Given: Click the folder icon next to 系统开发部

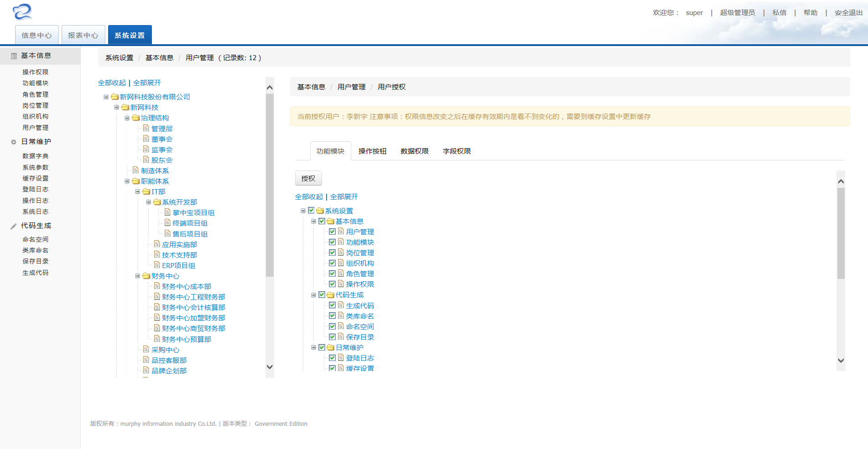Looking at the screenshot, I should 157,202.
